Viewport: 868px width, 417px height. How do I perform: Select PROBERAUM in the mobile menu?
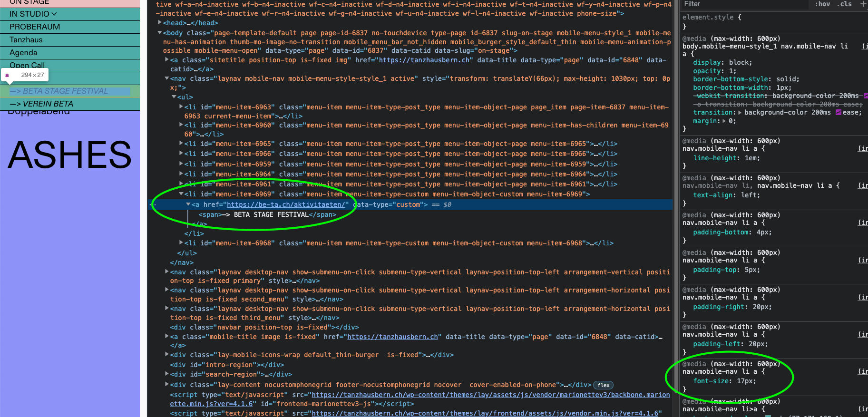(x=35, y=27)
